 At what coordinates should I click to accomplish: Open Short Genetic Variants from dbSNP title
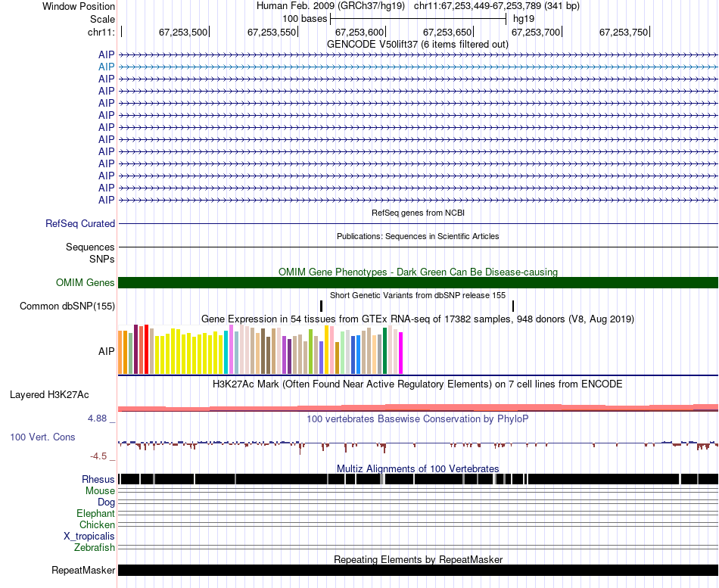pyautogui.click(x=418, y=295)
